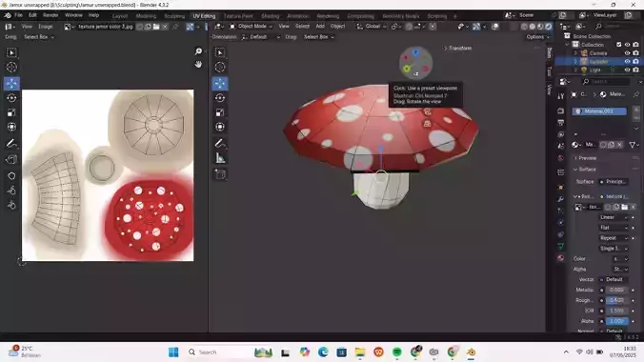Open the Default orientation dropdown

[260, 37]
